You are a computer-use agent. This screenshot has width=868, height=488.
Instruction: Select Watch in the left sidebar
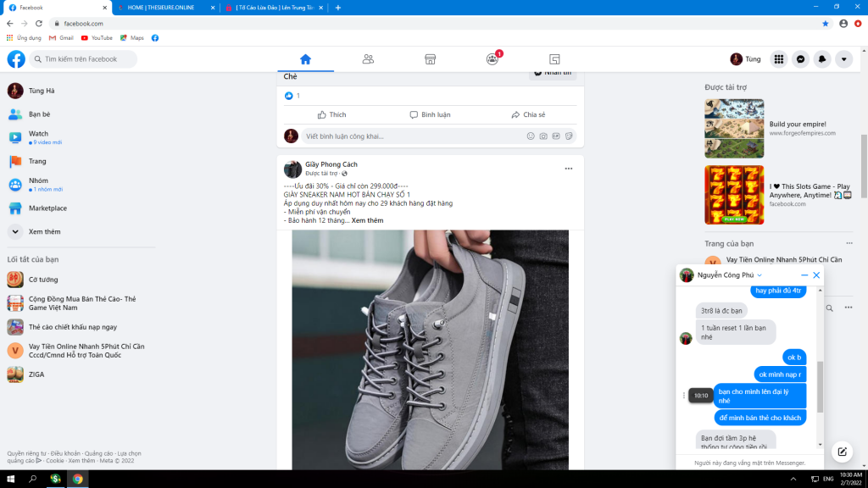click(38, 134)
